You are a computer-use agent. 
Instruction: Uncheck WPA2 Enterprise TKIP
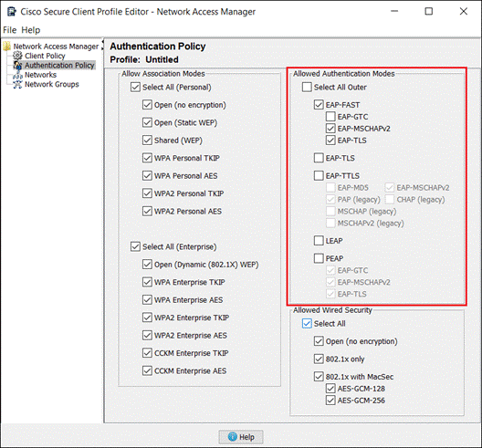pyautogui.click(x=147, y=318)
